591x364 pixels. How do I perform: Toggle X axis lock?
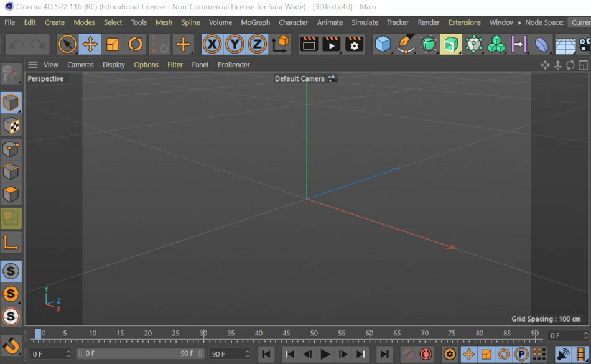coord(212,44)
